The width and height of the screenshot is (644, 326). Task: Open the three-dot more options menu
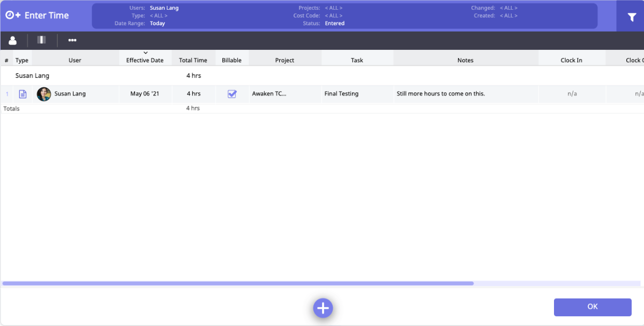(72, 40)
